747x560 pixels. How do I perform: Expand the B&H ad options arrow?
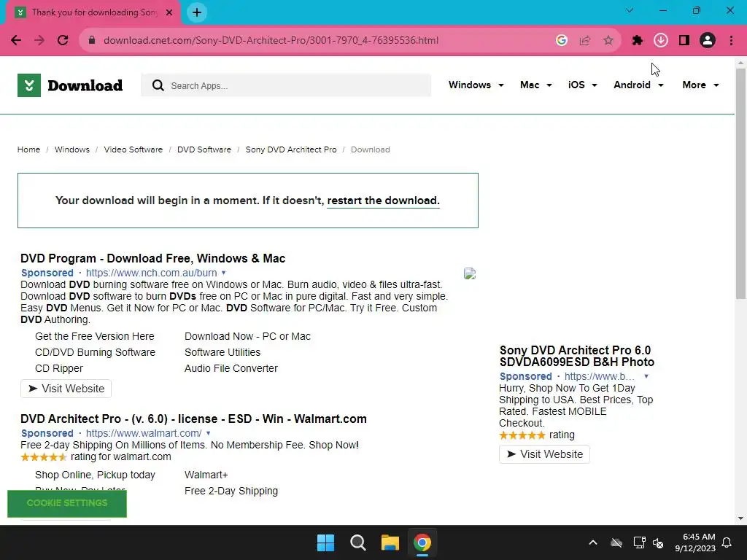point(646,376)
